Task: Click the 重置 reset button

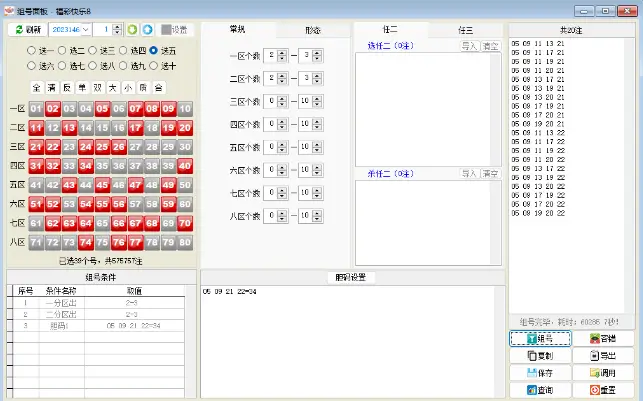Action: pos(602,390)
